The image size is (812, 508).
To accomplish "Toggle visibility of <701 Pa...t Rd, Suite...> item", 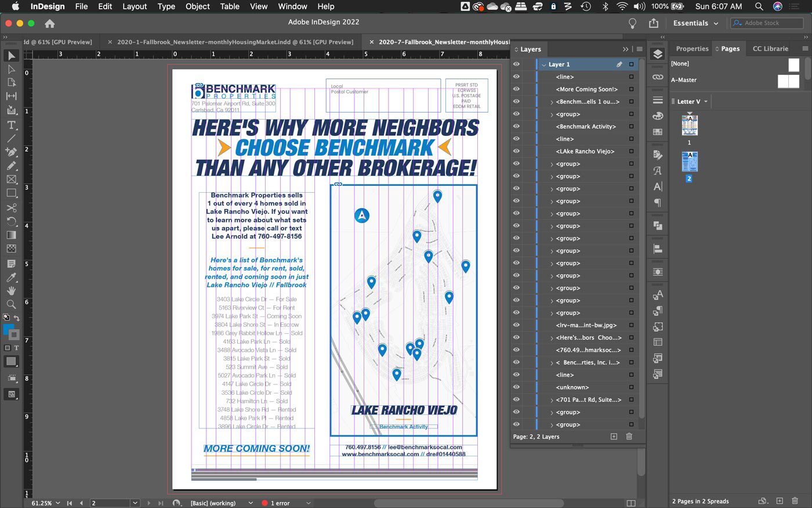I will [516, 399].
